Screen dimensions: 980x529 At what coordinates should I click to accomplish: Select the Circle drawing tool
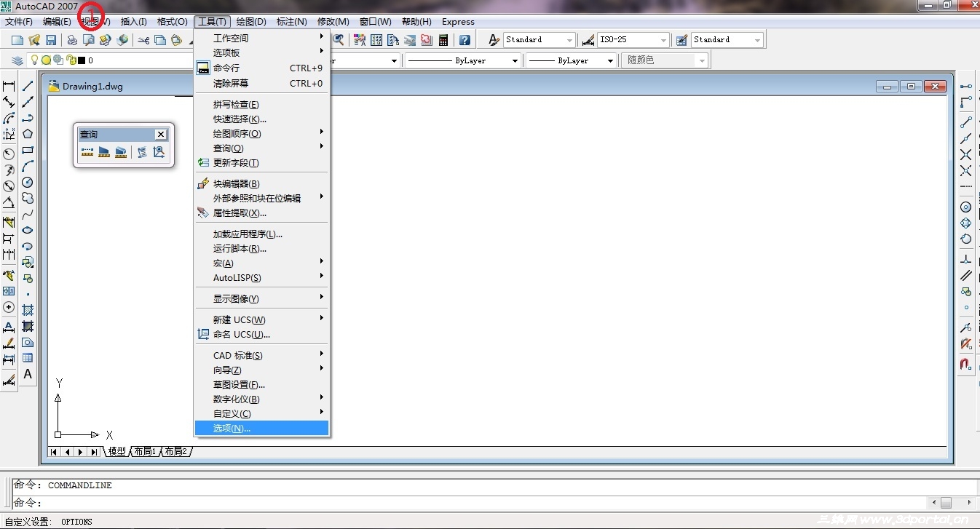[28, 182]
